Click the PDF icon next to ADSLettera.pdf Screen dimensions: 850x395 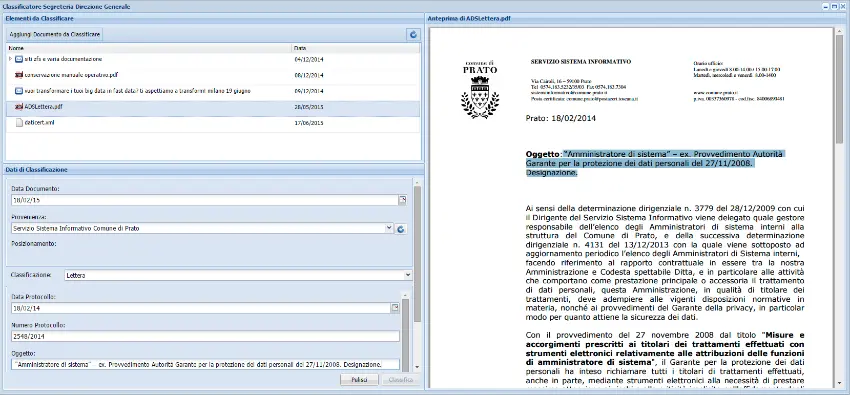click(x=18, y=107)
